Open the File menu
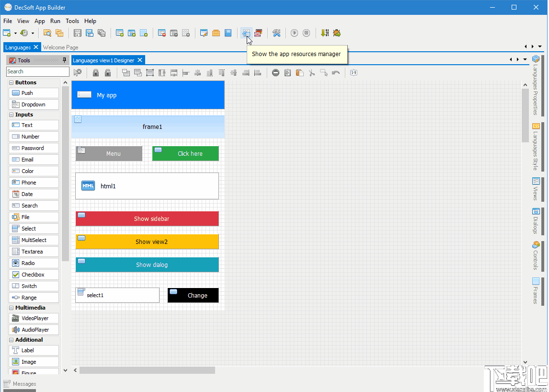 coord(8,21)
